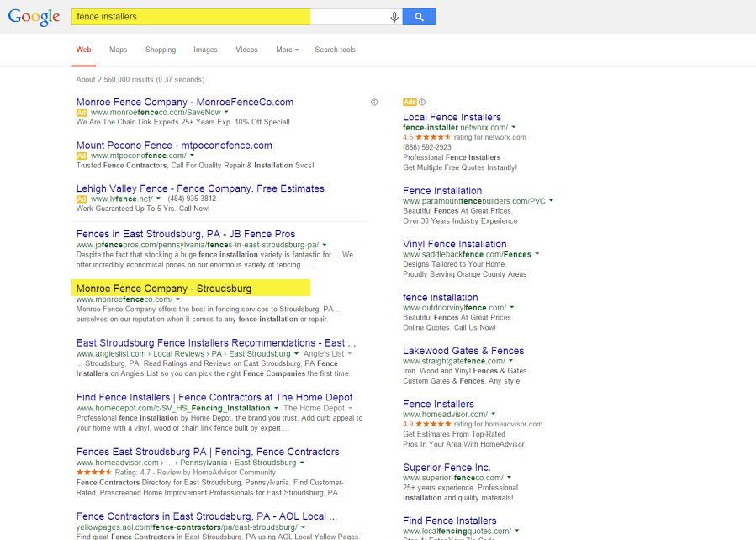756x540 pixels.
Task: Open Vinyl Fence Installation side ad
Action: tap(455, 245)
